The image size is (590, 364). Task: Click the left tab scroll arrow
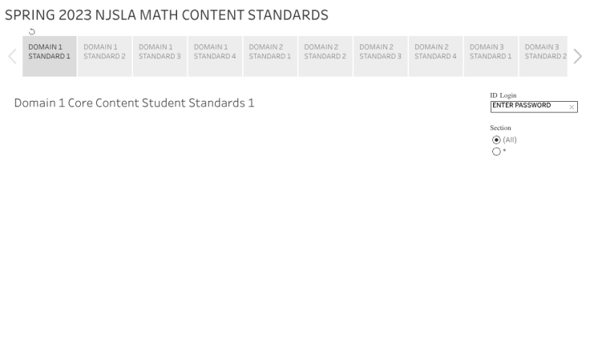pos(12,56)
